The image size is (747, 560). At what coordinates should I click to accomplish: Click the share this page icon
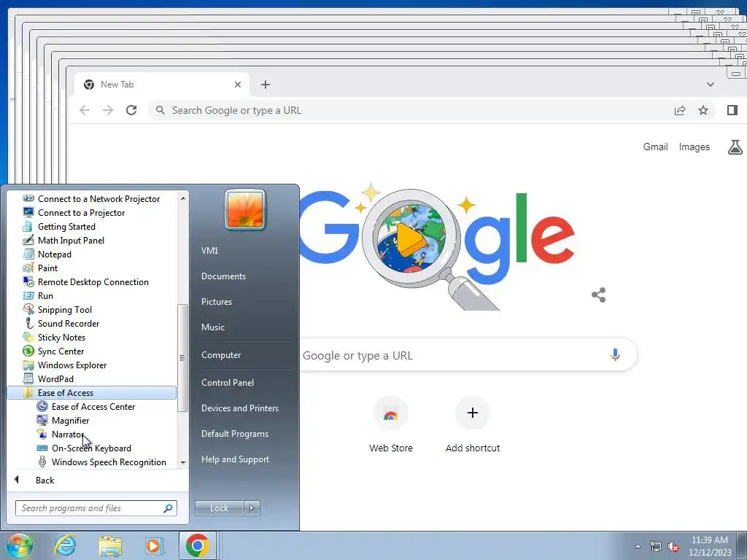(x=680, y=111)
